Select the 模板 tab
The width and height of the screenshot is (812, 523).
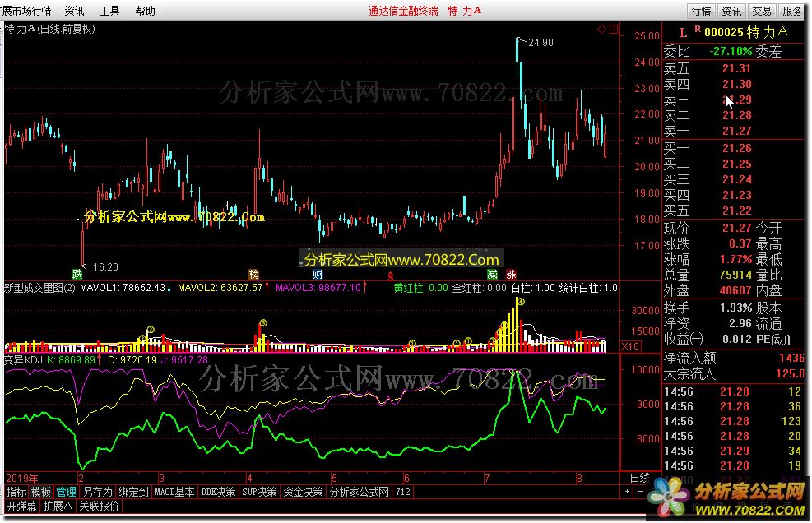(x=41, y=492)
